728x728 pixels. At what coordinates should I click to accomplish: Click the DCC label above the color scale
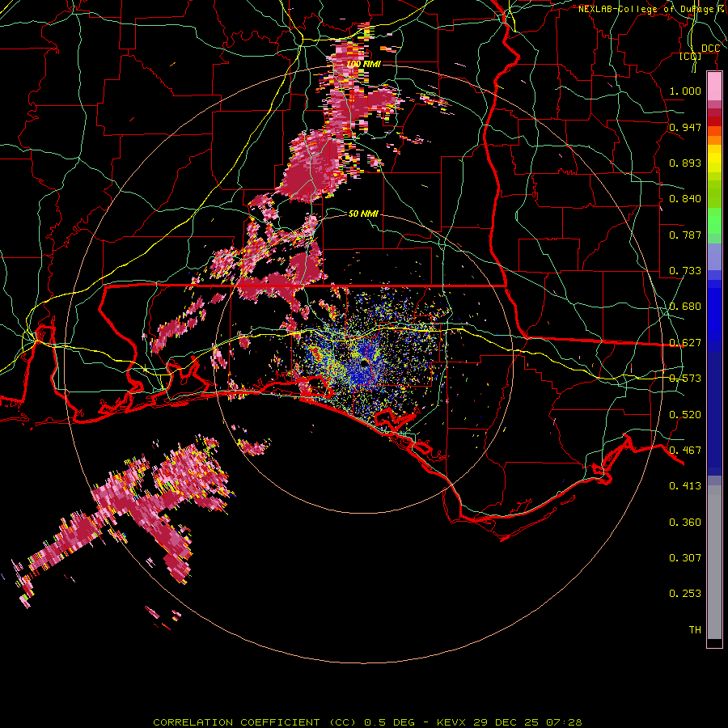(x=710, y=49)
